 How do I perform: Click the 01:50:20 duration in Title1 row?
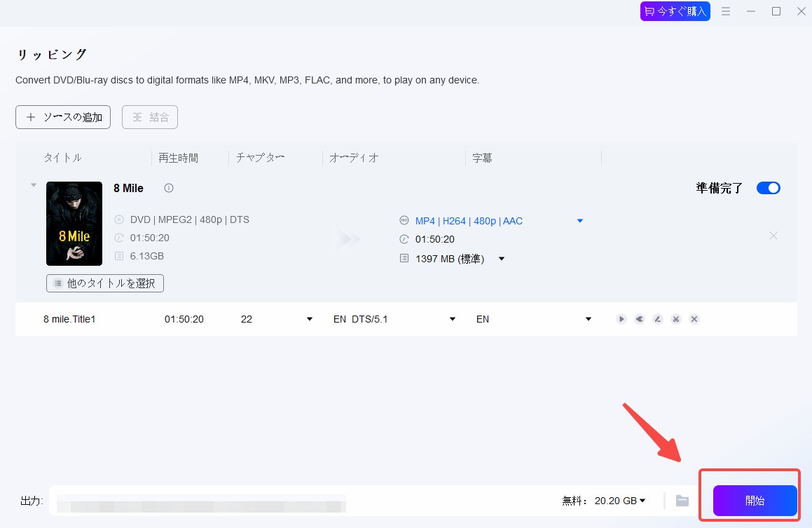pos(184,319)
